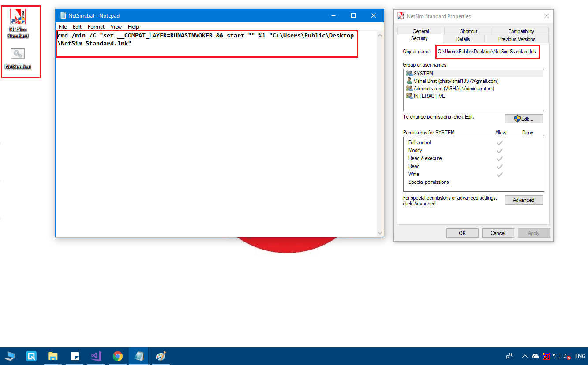This screenshot has height=365, width=588.
Task: Select the Security tab in Properties
Action: coord(419,38)
